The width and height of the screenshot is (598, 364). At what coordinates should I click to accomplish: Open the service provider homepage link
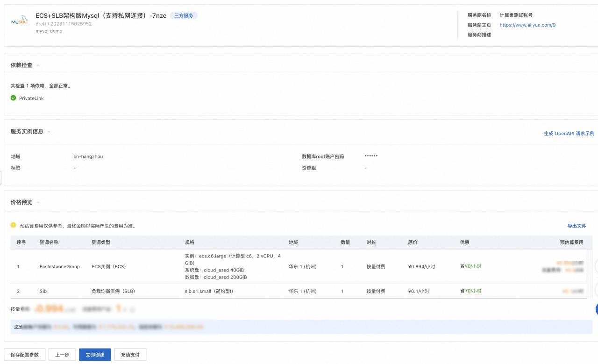click(527, 25)
